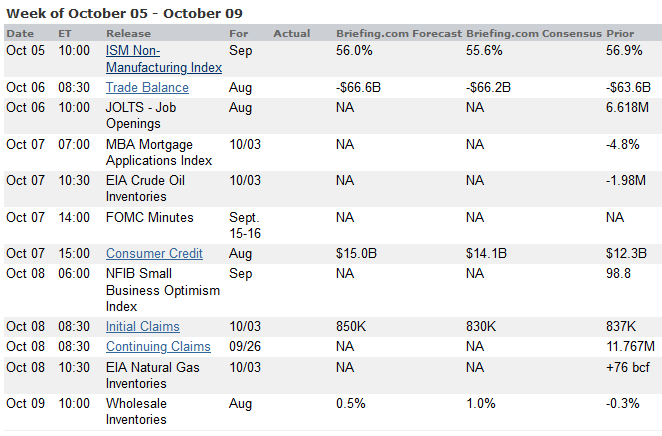This screenshot has width=662, height=436.
Task: Click the EIA Natural Gas Inventories entry
Action: click(x=152, y=375)
